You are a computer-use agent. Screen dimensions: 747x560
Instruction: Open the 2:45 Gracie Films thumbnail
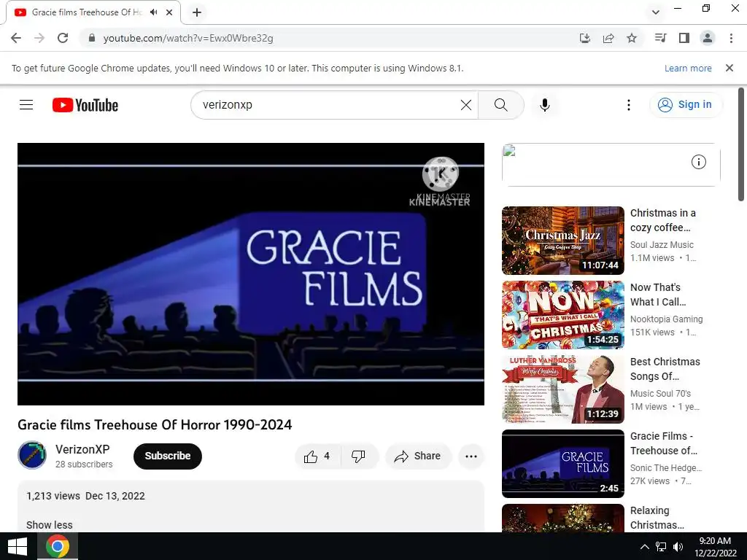pyautogui.click(x=562, y=463)
